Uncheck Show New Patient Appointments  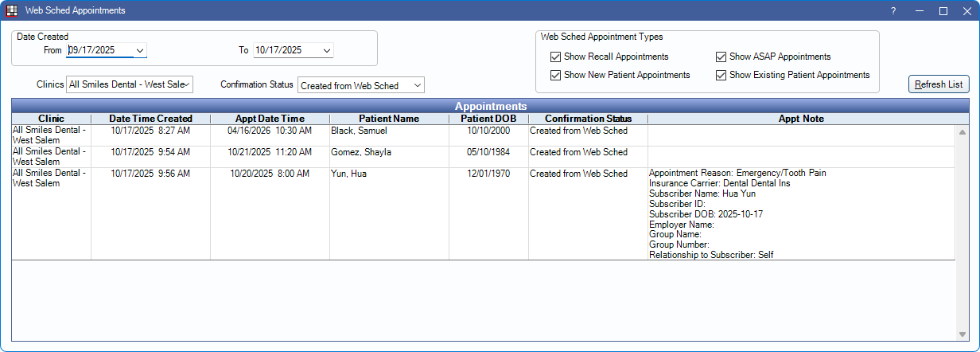(x=555, y=75)
